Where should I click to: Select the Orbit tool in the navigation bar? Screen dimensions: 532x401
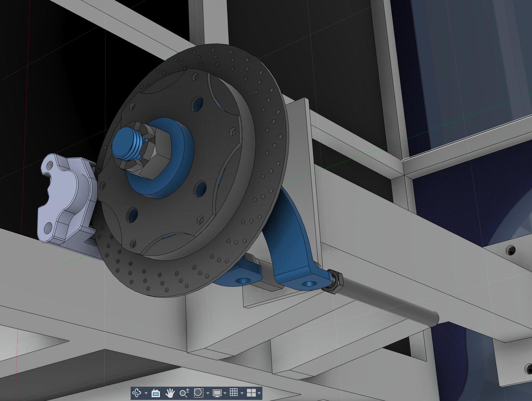[x=137, y=393]
